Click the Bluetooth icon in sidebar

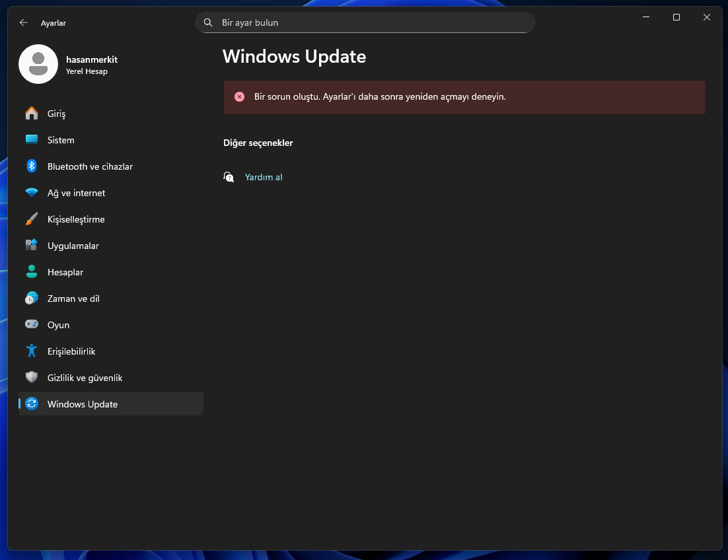tap(32, 166)
